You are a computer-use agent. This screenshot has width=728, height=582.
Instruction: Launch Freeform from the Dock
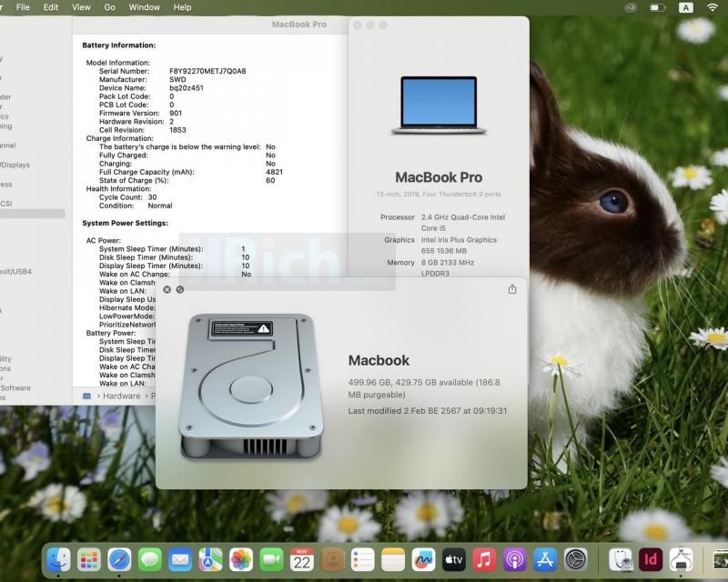coord(423,560)
